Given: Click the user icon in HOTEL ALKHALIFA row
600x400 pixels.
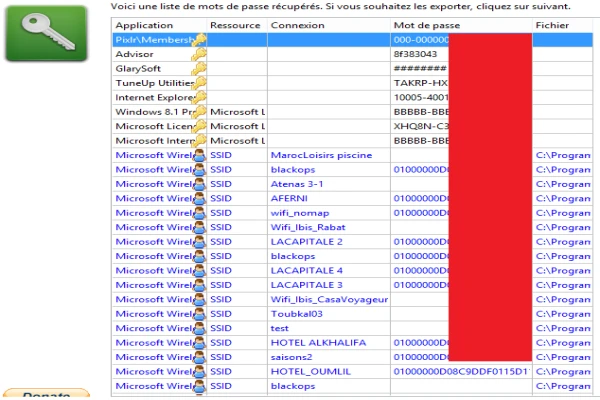Looking at the screenshot, I should click(199, 343).
